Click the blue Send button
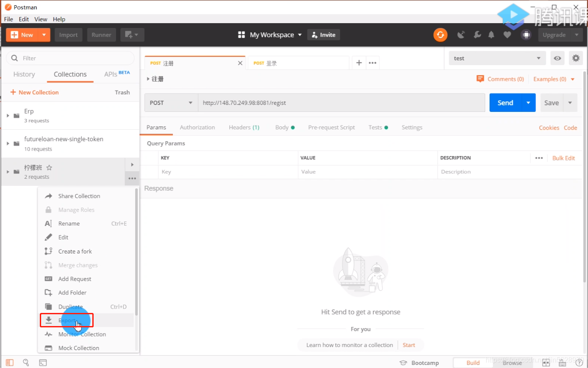This screenshot has height=368, width=588. tap(505, 103)
